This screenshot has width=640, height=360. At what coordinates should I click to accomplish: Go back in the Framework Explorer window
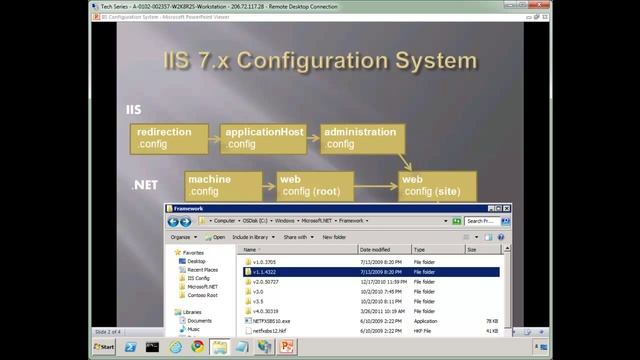coord(173,222)
